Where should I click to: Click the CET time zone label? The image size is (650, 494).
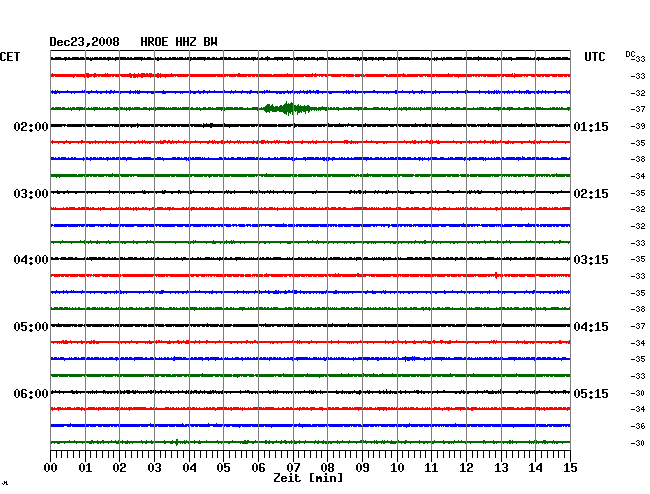10,57
